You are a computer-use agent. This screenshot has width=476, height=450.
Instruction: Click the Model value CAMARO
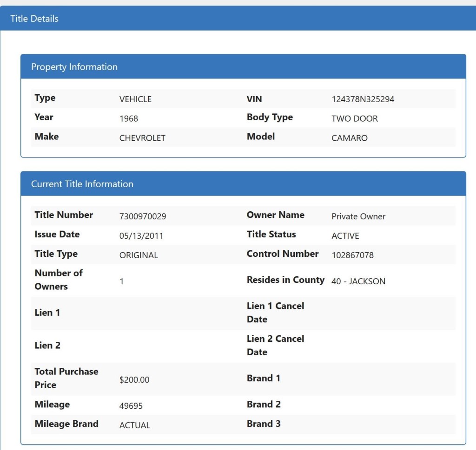(350, 138)
